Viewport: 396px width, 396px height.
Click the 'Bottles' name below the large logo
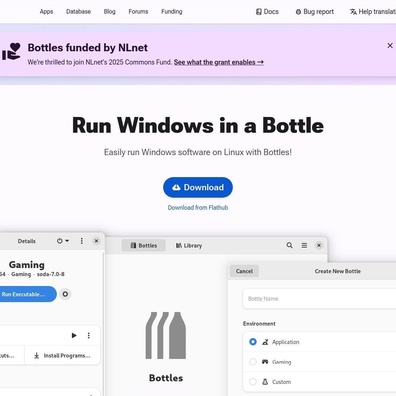(166, 378)
